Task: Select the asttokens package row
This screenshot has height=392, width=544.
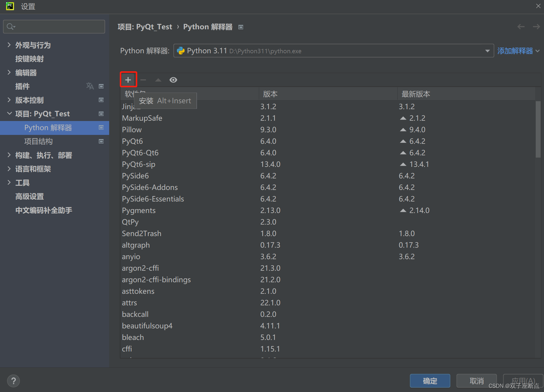Action: click(328, 291)
